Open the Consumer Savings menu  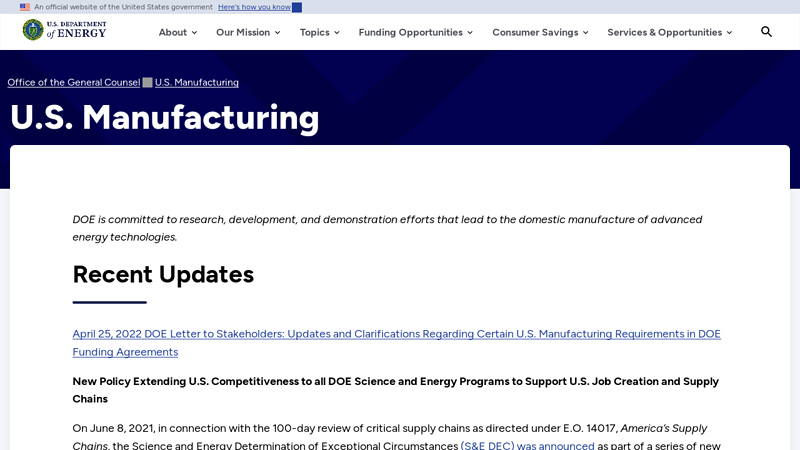540,32
